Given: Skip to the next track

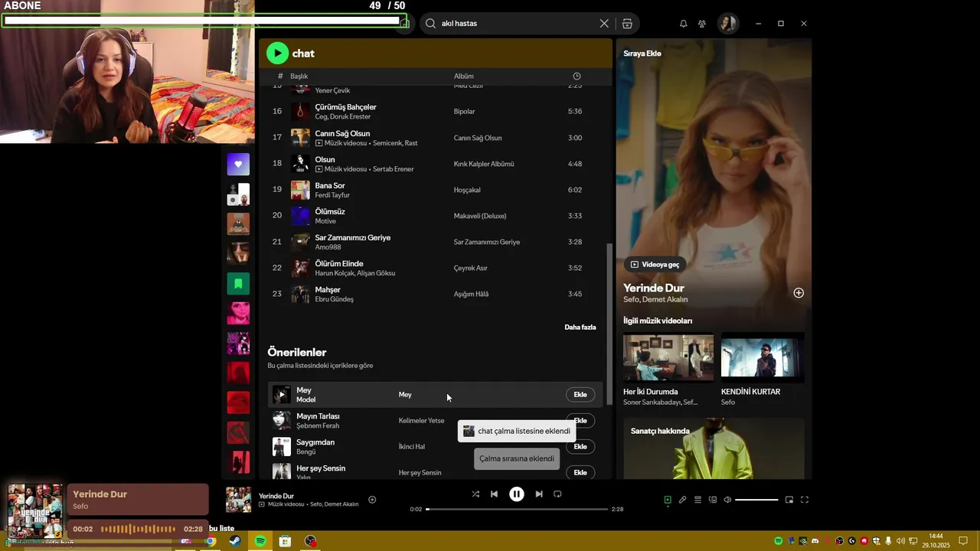Looking at the screenshot, I should pos(539,494).
